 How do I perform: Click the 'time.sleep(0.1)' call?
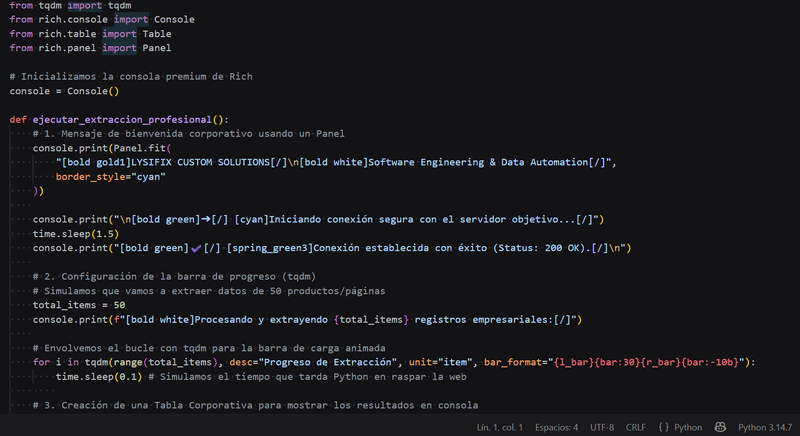coord(99,376)
